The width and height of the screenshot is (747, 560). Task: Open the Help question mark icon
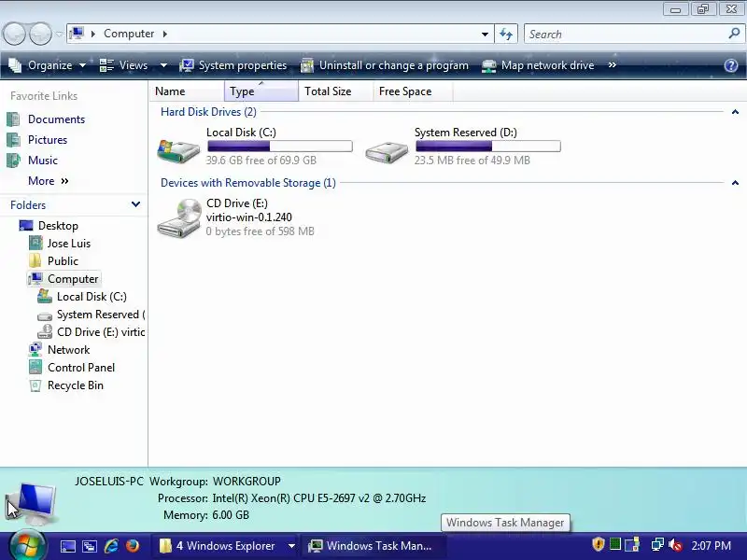731,65
